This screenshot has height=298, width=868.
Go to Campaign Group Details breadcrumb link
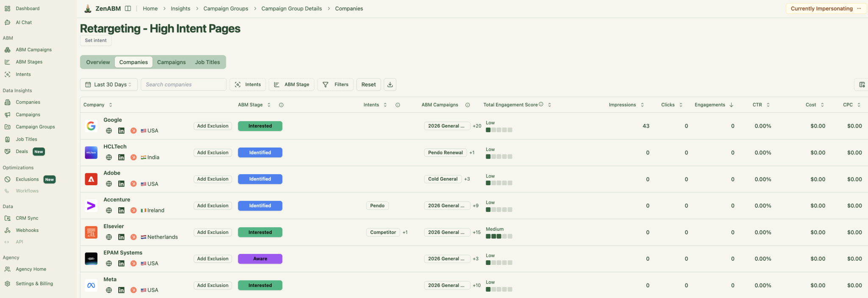point(292,8)
